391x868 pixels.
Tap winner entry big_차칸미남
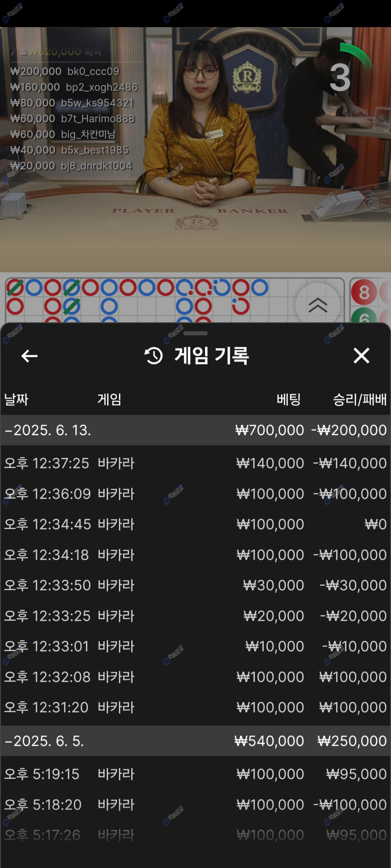click(x=63, y=134)
